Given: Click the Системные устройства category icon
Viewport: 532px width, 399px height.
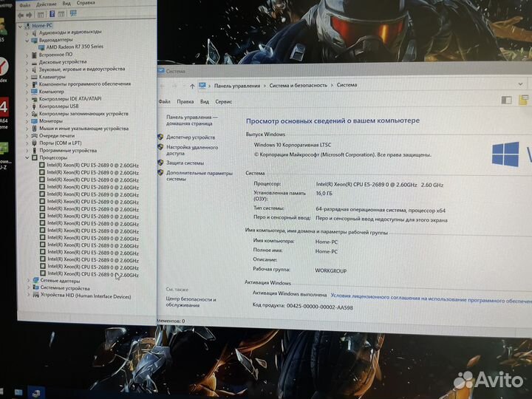Looking at the screenshot, I should (36, 287).
